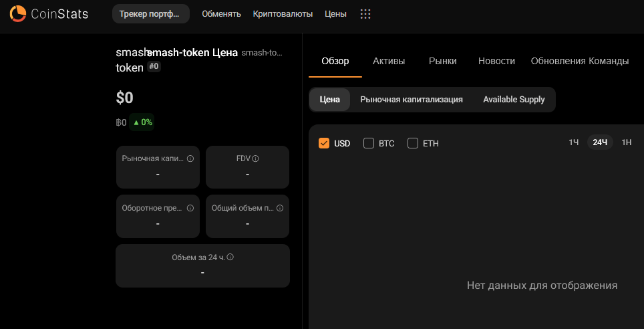Click the Объем за 24 ч. label
The height and width of the screenshot is (329, 644).
point(199,257)
